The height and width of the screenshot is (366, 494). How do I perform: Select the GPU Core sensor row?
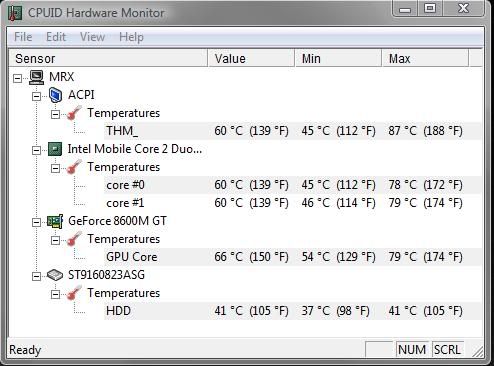[x=293, y=257]
